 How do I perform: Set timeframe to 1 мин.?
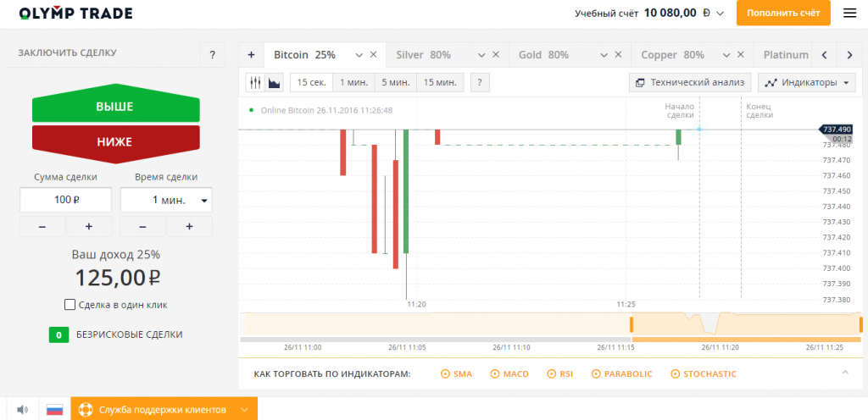tap(353, 83)
